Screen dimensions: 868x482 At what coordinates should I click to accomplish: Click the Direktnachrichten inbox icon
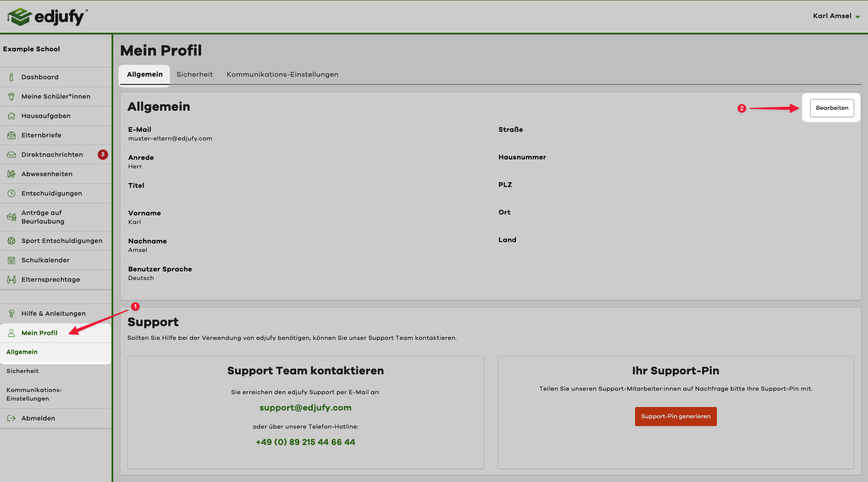[x=12, y=155]
